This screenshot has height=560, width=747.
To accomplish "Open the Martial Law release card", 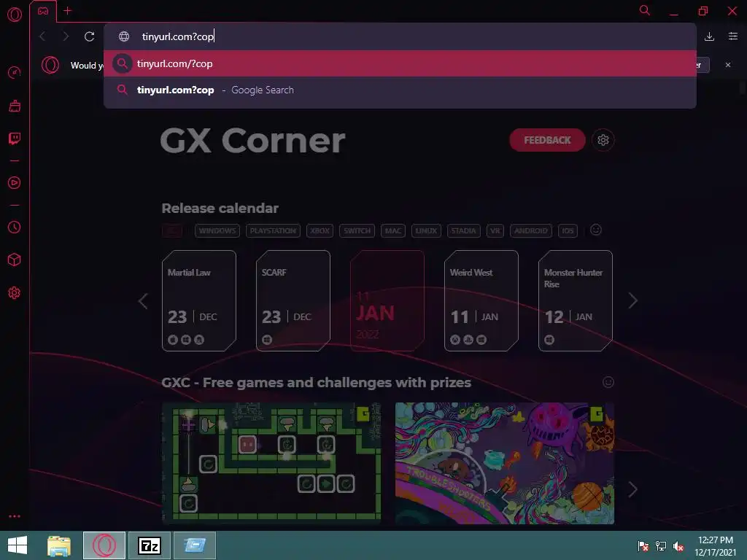I will click(199, 301).
